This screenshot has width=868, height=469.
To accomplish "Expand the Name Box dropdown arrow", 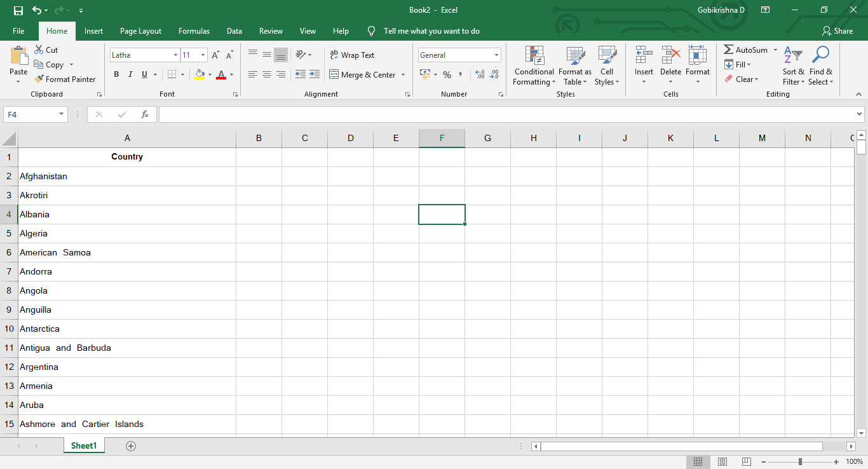I will point(62,114).
